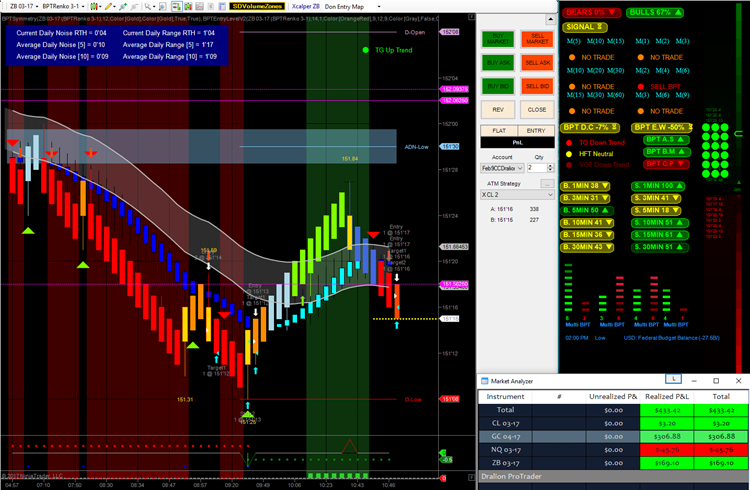Screen dimensions: 750x490
Task: Click the BPT D.C -7% badge
Action: [590, 127]
